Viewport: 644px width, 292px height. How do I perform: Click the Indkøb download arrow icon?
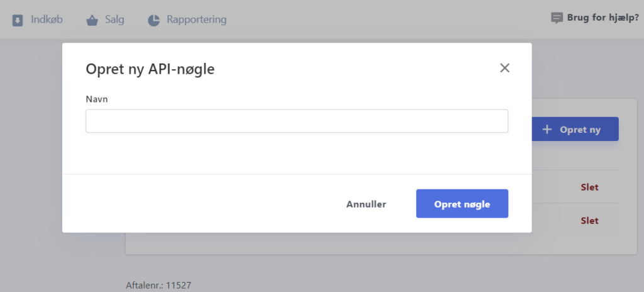point(18,20)
